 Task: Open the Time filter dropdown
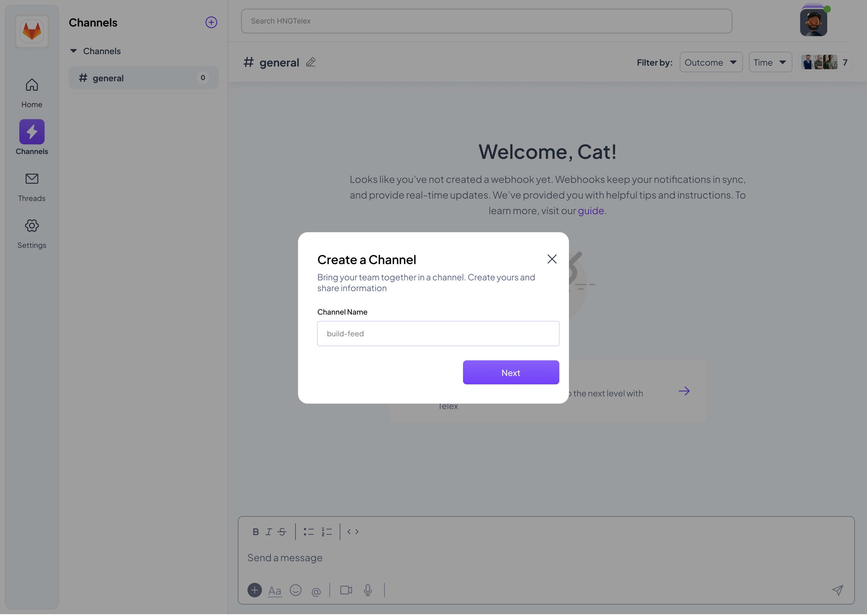(770, 62)
